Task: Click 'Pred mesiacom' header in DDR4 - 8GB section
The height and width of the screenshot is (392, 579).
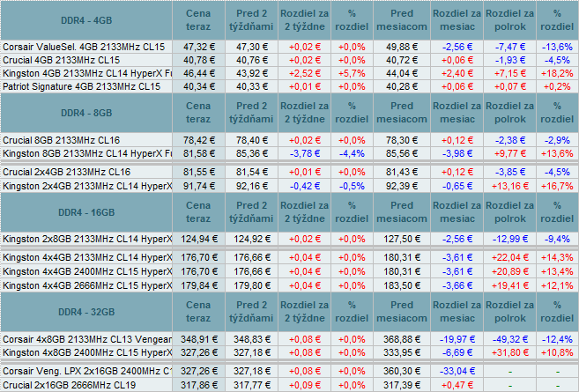Action: [402, 113]
